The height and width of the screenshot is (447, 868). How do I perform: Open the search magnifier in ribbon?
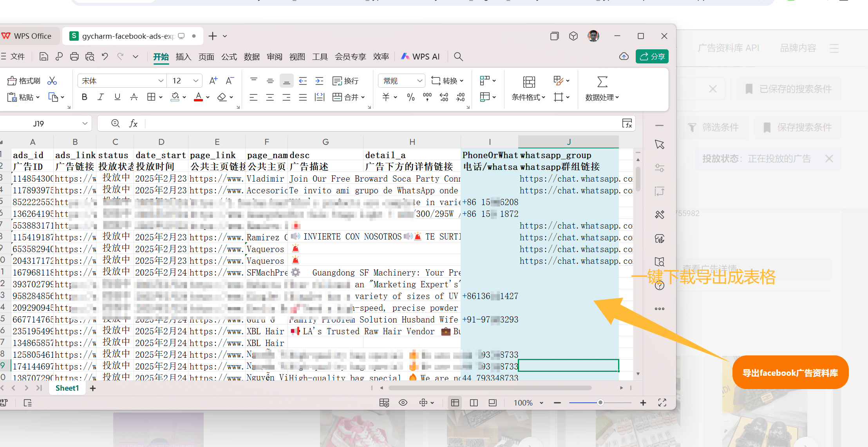point(458,57)
